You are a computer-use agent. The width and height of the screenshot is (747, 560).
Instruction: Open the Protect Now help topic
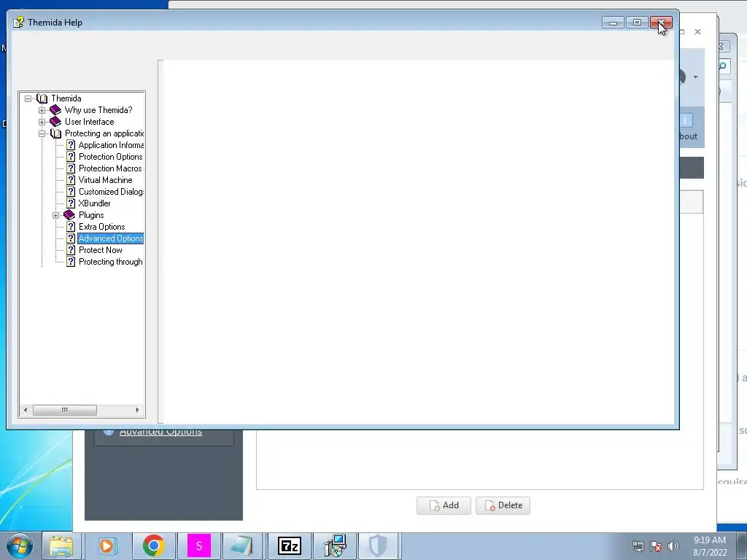pyautogui.click(x=101, y=250)
